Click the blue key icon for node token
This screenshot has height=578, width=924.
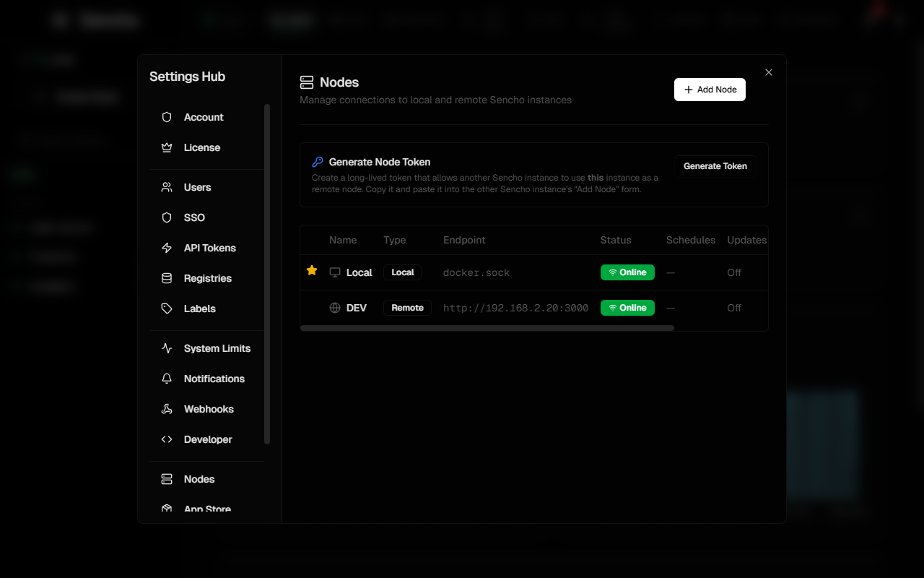coord(318,162)
